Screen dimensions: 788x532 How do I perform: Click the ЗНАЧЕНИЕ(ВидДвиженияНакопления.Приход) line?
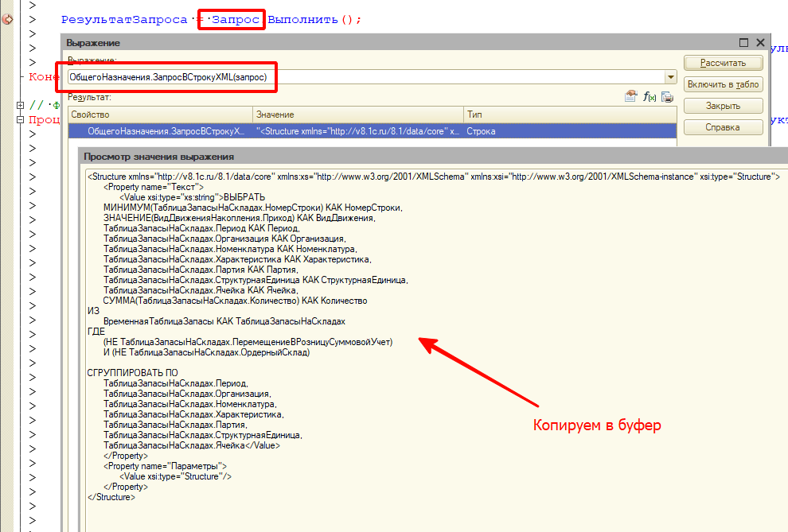(240, 218)
